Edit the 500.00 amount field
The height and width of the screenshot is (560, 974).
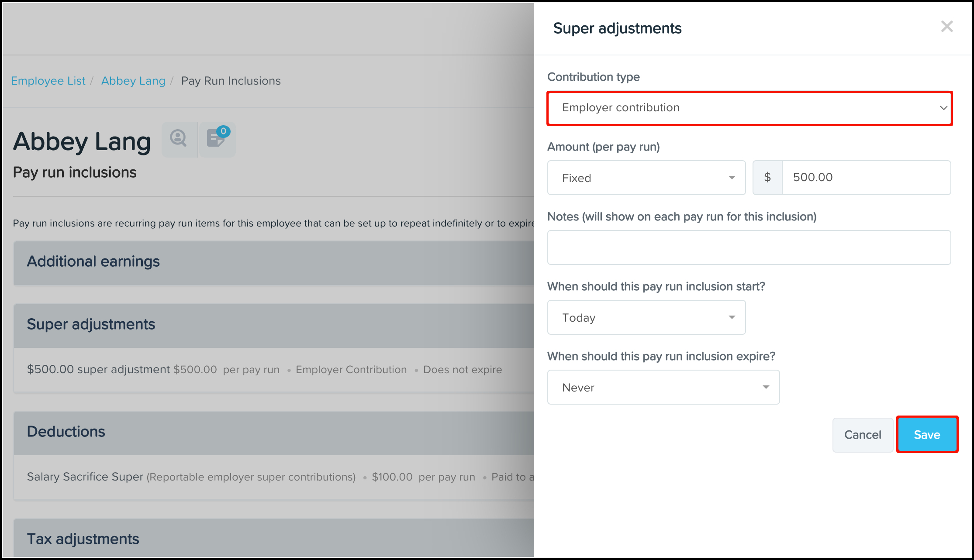(866, 178)
